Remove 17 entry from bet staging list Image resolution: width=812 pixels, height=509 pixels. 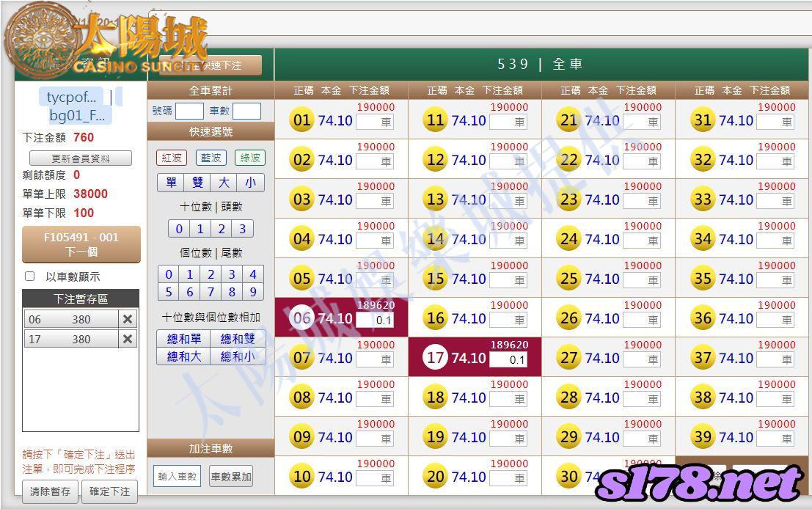coord(128,339)
